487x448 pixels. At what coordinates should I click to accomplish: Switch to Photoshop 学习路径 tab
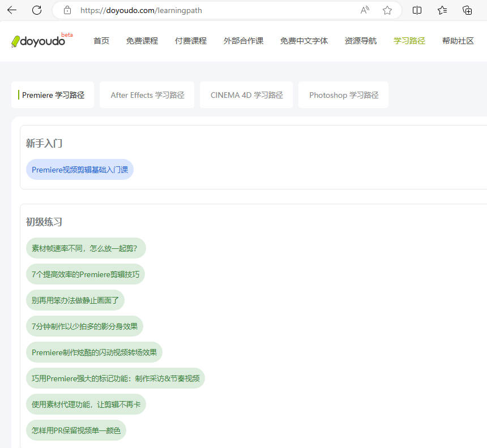344,95
